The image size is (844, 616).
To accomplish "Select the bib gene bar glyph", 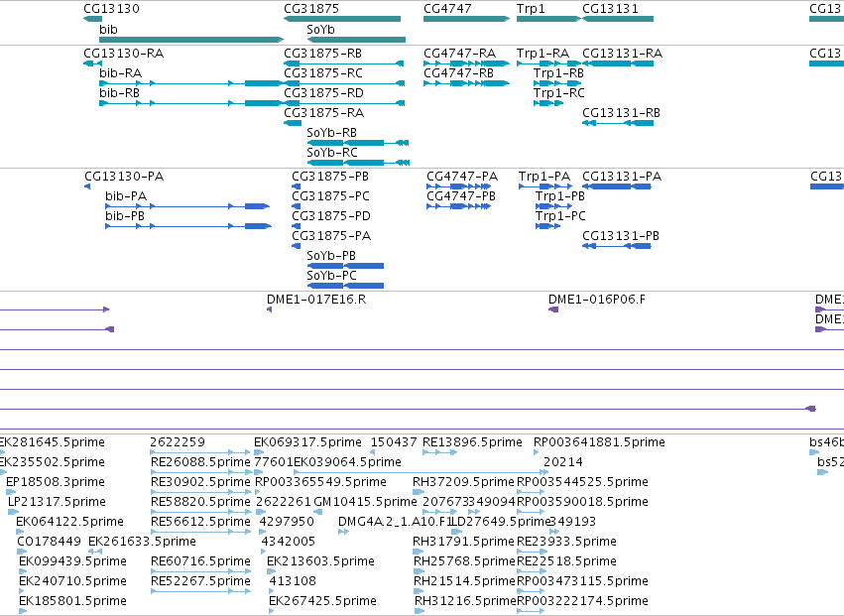I will click(x=191, y=40).
